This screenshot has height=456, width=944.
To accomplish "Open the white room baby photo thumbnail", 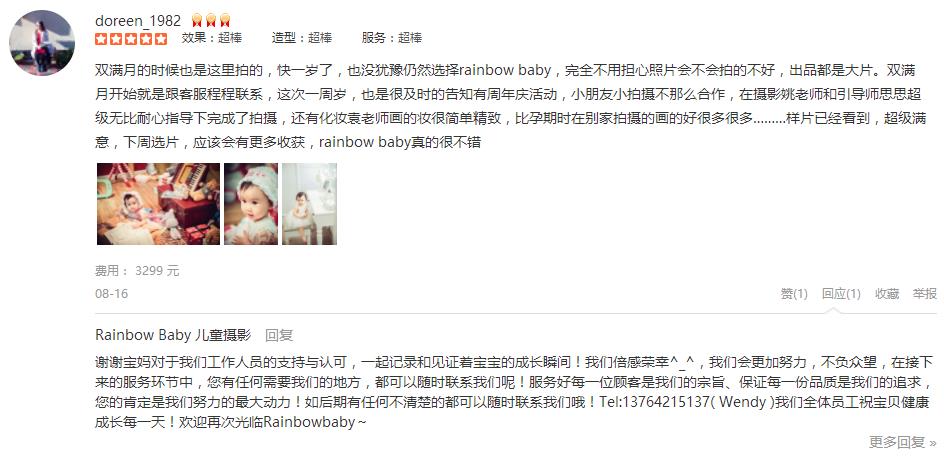I will [x=309, y=204].
